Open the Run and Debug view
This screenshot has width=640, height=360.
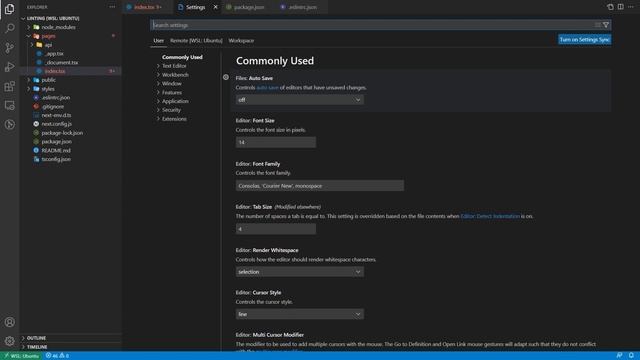pos(9,67)
